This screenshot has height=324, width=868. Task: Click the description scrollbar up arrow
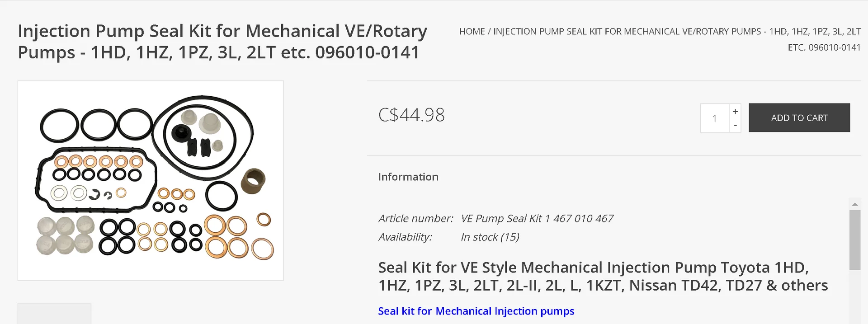pyautogui.click(x=854, y=204)
